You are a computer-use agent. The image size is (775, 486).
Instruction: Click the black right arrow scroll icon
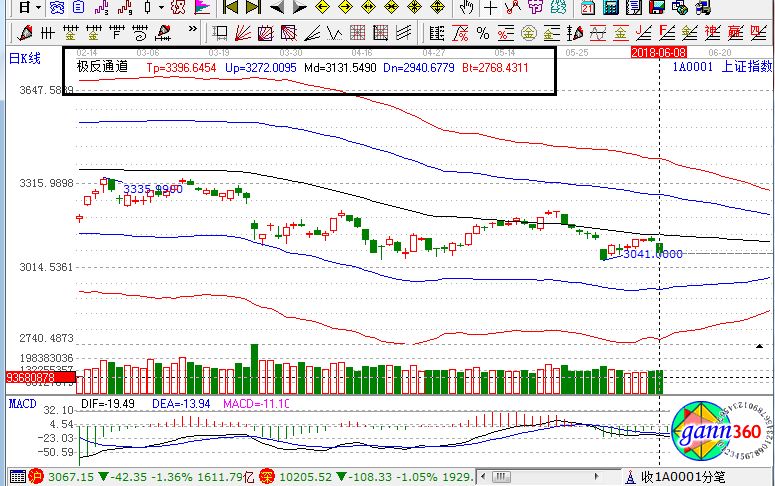(x=298, y=8)
